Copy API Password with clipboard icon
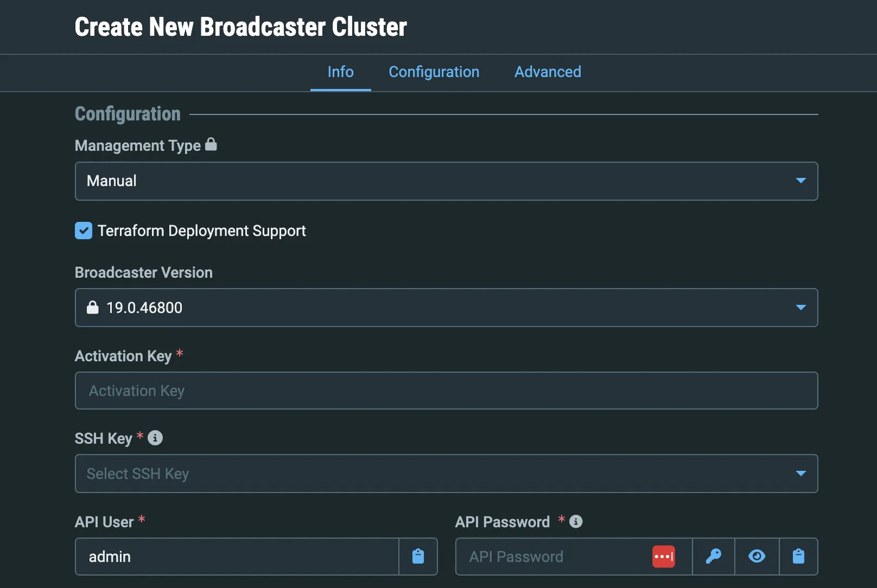This screenshot has height=588, width=877. point(798,557)
